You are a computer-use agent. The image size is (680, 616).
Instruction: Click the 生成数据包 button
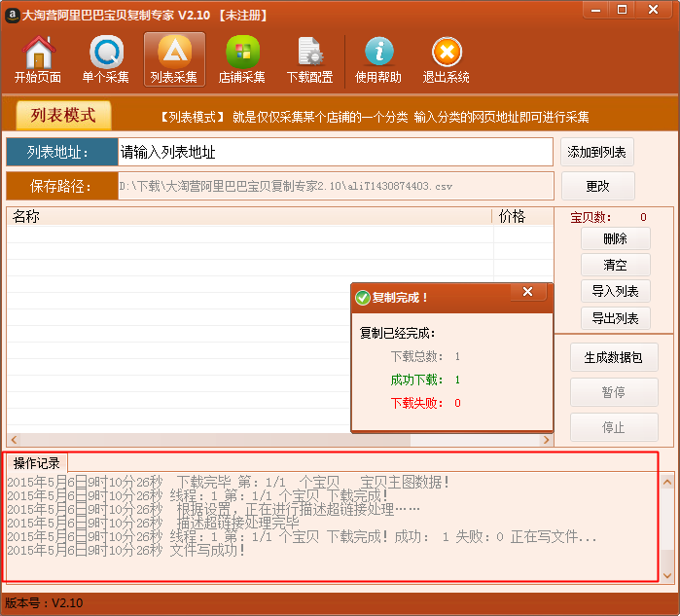614,357
